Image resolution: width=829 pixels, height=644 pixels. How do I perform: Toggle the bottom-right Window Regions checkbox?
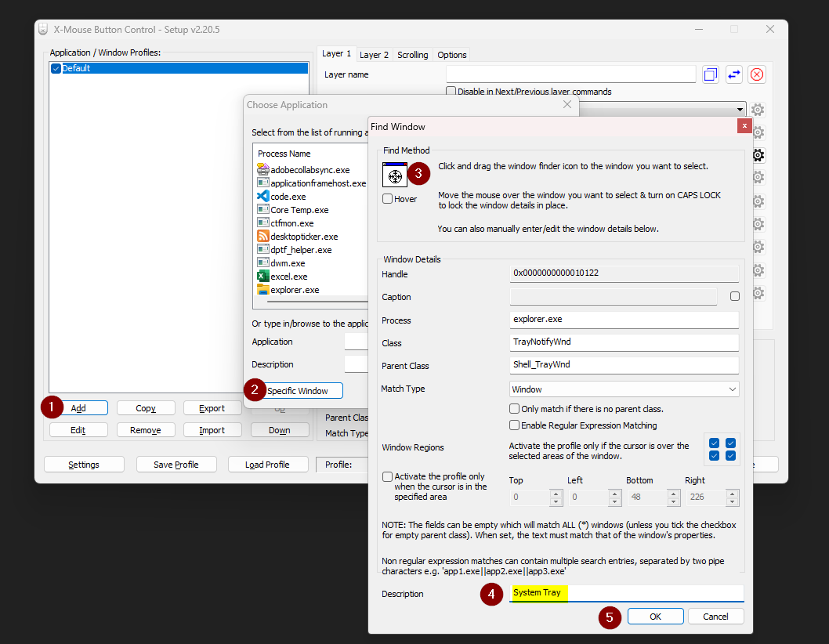pos(730,456)
